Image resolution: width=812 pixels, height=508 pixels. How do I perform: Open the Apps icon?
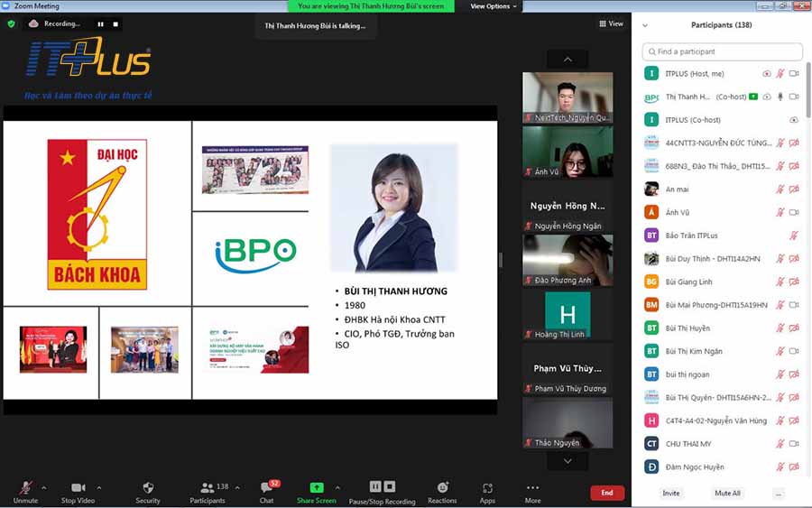pos(487,488)
